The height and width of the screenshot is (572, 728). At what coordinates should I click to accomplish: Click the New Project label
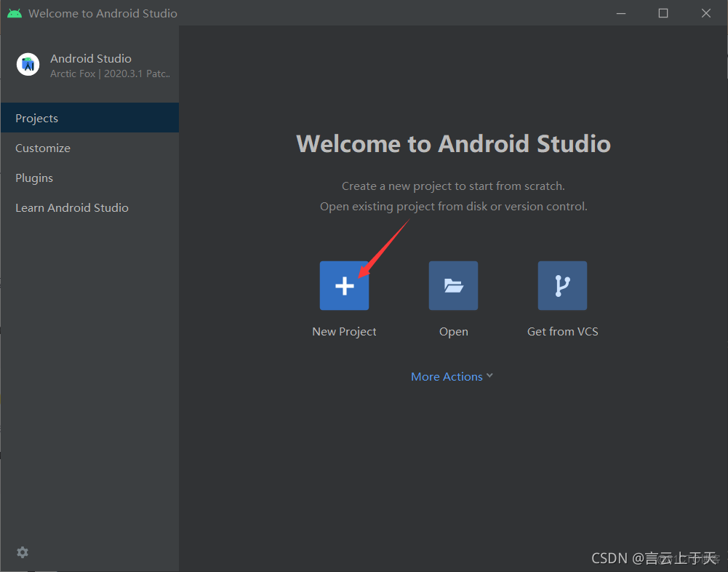pos(344,331)
